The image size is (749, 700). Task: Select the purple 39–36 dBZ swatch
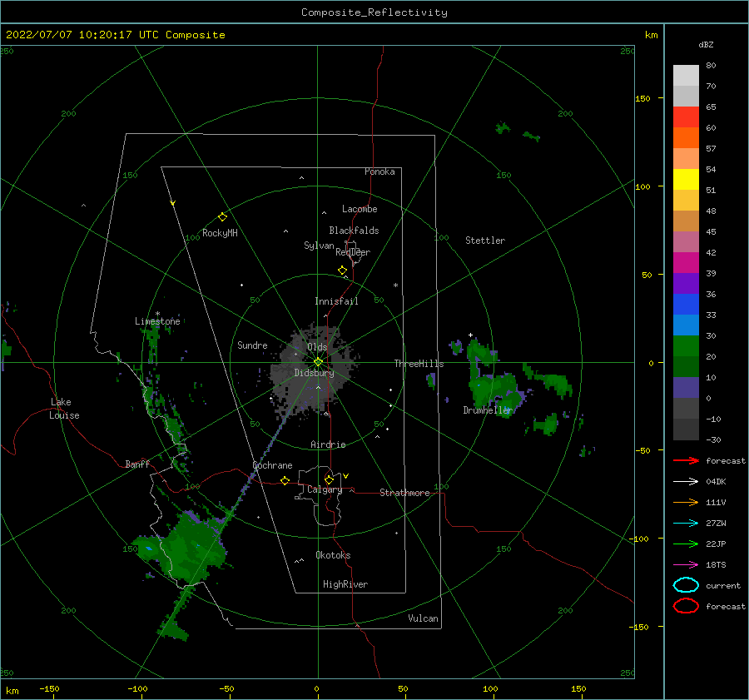686,283
